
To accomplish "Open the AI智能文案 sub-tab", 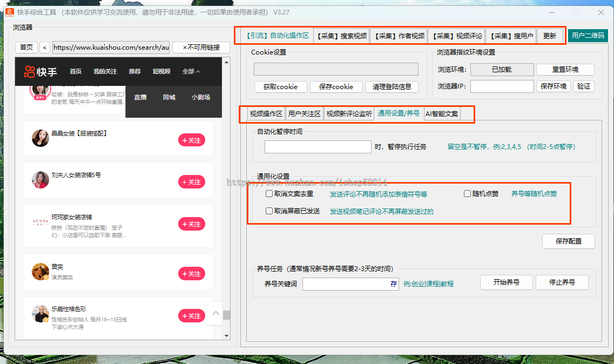I will coord(442,113).
